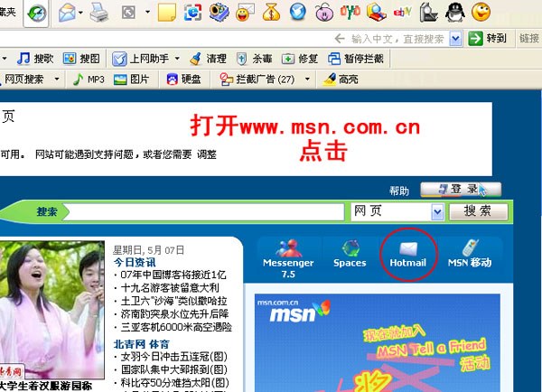
Task: Click the MSN 搜索 search button
Action: (479, 211)
